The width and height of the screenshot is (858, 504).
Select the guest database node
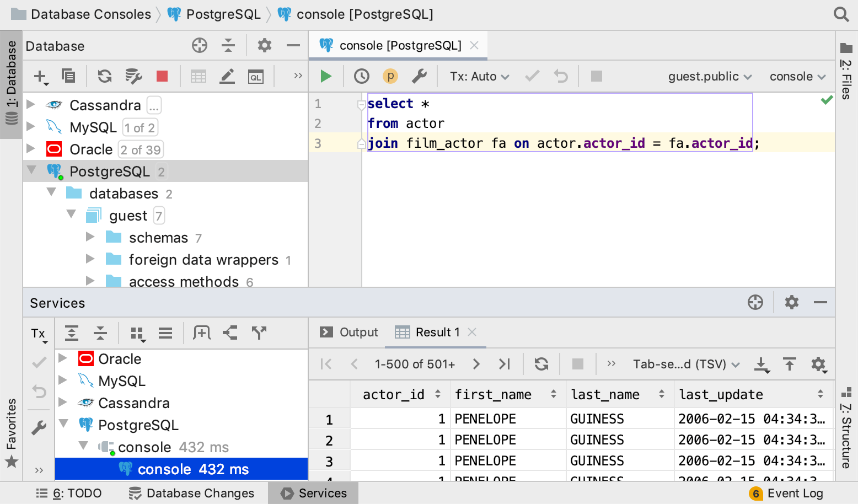pyautogui.click(x=128, y=216)
